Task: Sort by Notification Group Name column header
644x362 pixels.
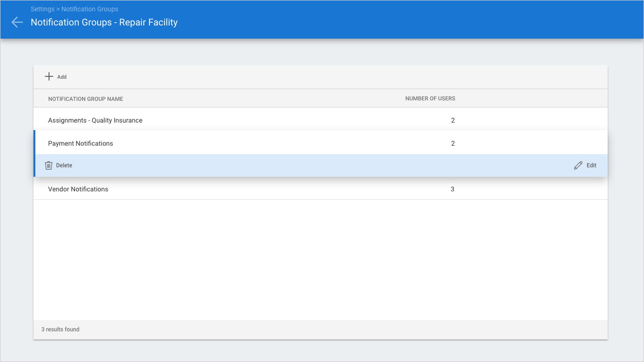Action: pos(85,99)
